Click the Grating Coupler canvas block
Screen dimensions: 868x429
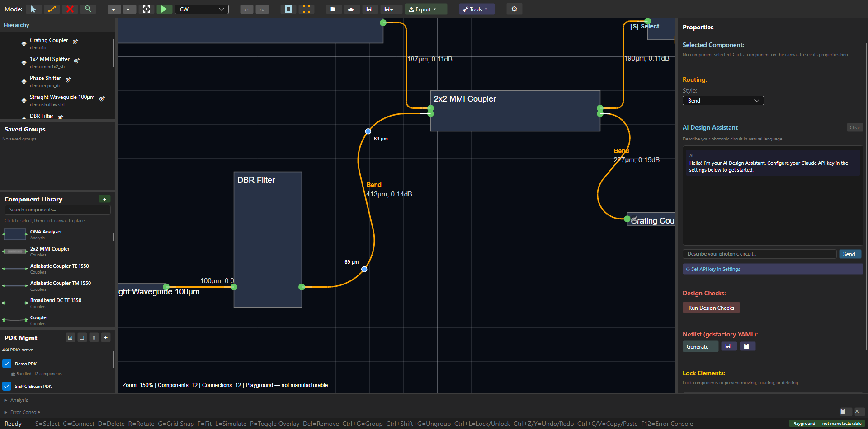tap(651, 219)
